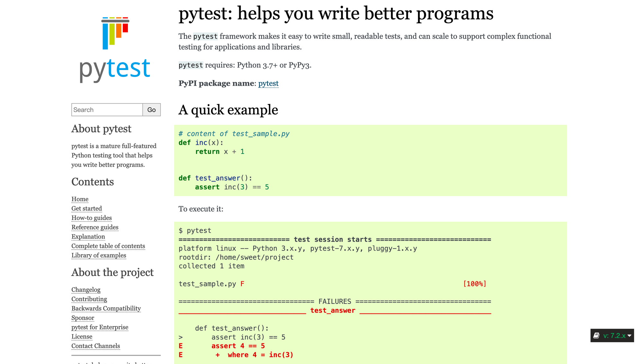Click the Home navigation link
Screen dimensions: 643x364
click(x=80, y=199)
